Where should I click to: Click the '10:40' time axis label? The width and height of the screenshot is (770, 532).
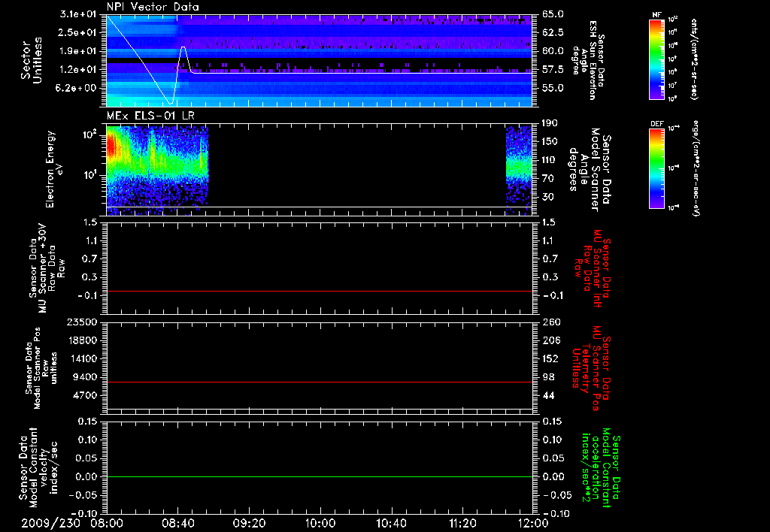[x=391, y=523]
